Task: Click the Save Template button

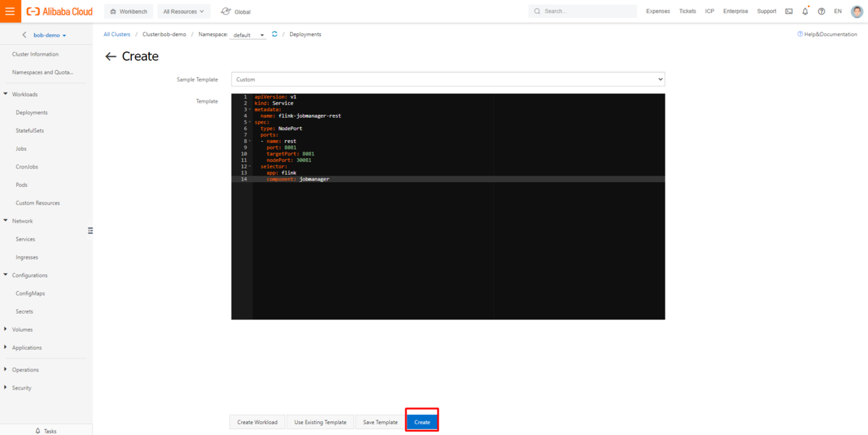Action: (x=380, y=422)
